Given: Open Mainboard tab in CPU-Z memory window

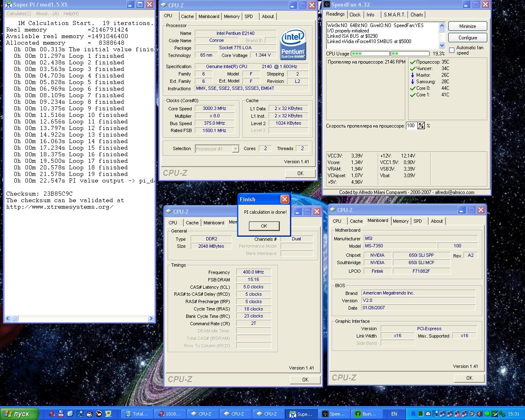Looking at the screenshot, I should click(214, 223).
